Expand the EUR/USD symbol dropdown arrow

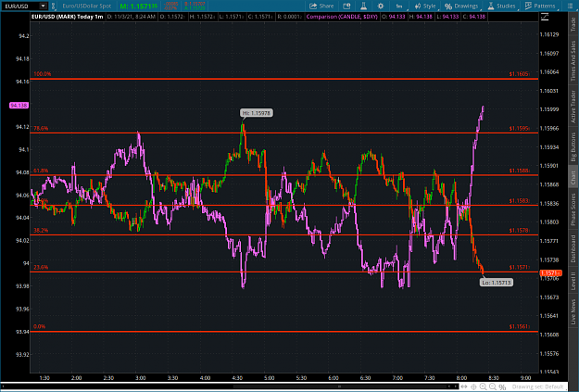pyautogui.click(x=44, y=6)
